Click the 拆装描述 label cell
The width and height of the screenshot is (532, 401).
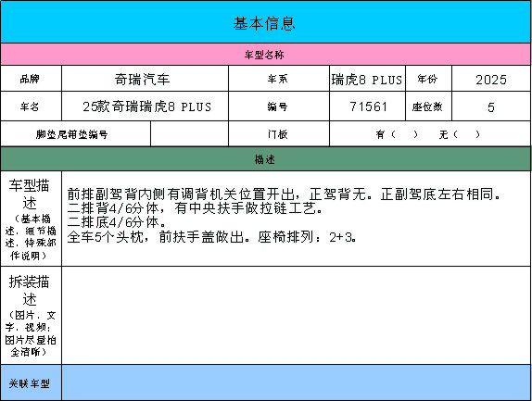31,315
